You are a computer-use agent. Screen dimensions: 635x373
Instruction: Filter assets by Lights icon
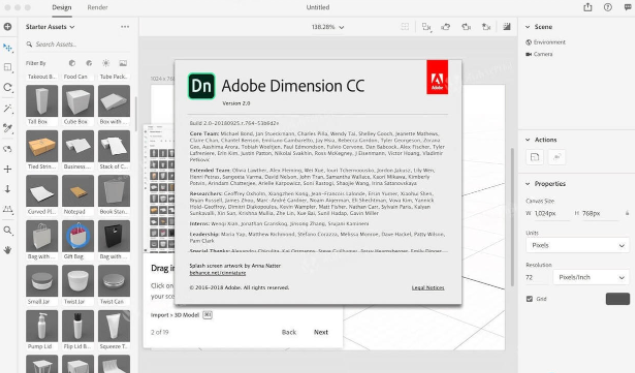(106, 63)
